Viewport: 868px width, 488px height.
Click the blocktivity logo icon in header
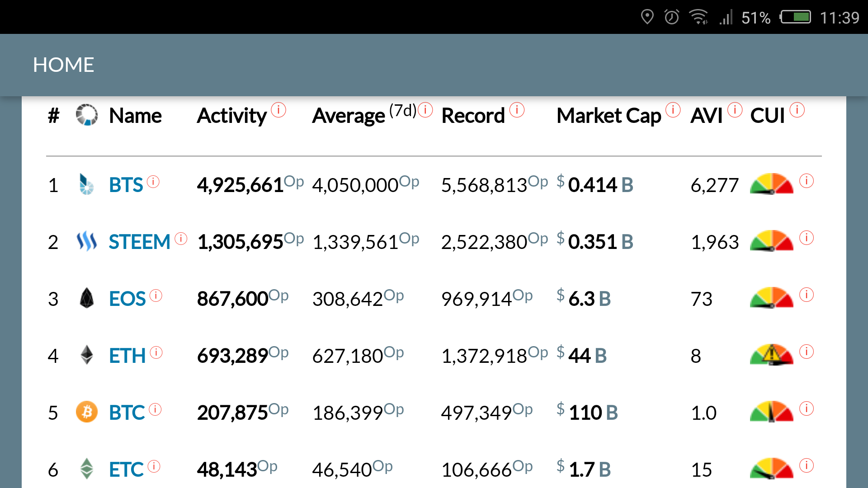tap(86, 115)
